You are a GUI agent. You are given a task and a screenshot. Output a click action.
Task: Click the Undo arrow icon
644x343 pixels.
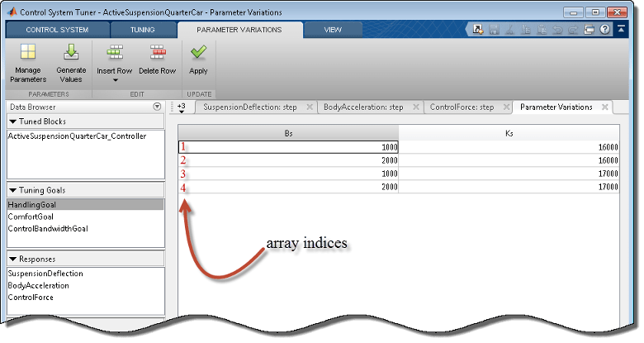click(557, 29)
